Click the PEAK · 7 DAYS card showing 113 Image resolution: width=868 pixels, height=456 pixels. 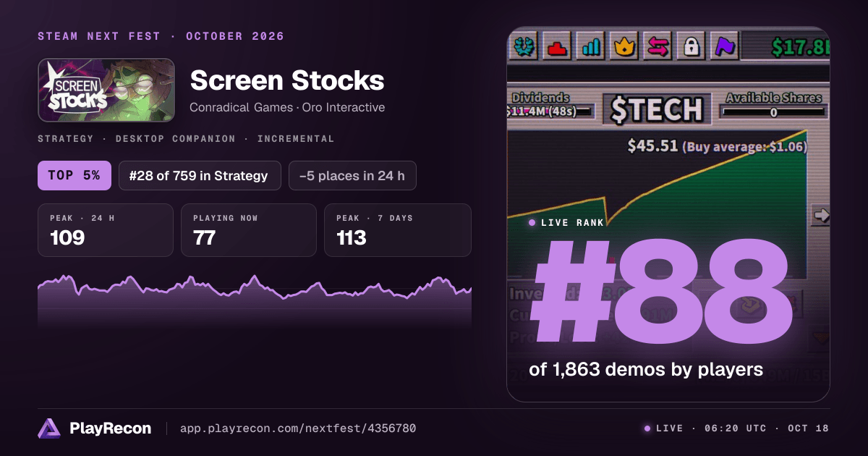click(398, 230)
